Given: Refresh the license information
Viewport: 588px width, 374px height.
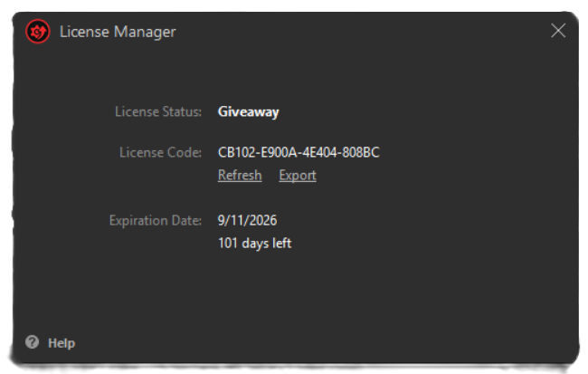Looking at the screenshot, I should (x=240, y=175).
